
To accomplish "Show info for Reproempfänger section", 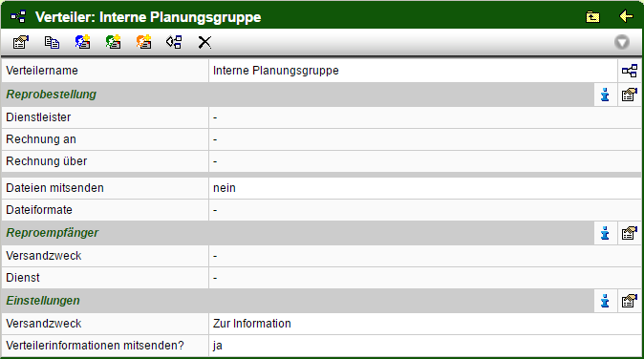I will pyautogui.click(x=605, y=234).
